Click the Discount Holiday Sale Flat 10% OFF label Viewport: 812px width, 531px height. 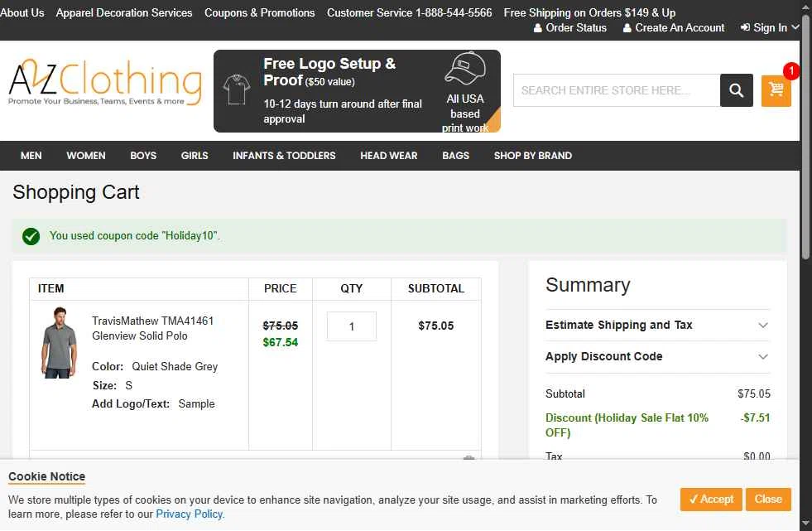(x=627, y=425)
